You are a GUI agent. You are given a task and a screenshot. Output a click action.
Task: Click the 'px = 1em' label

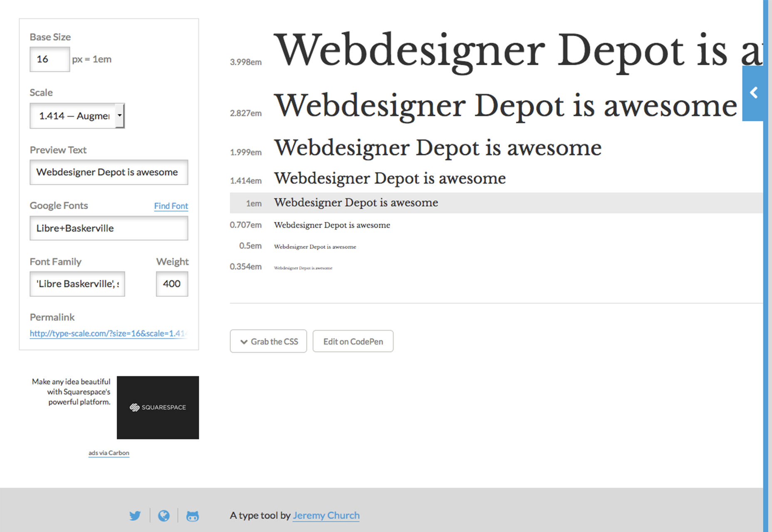tap(92, 59)
